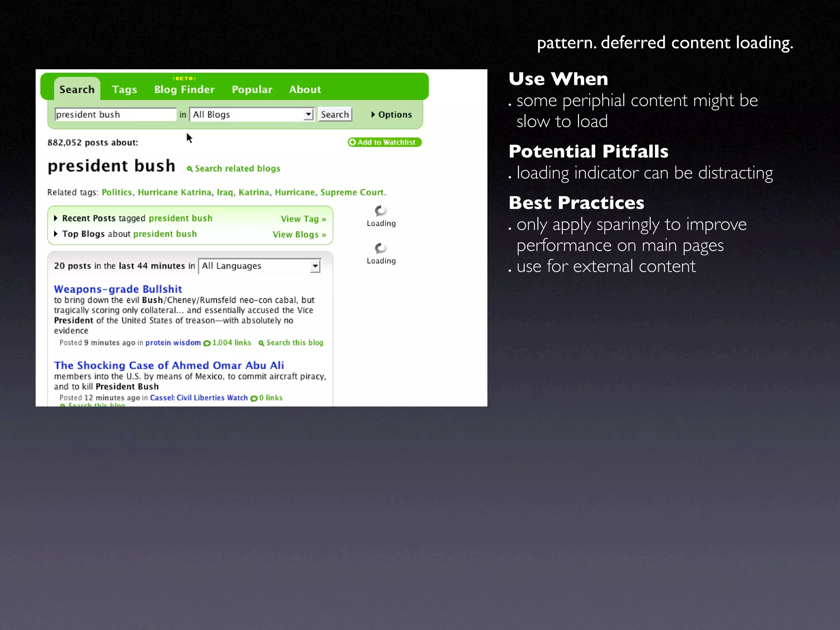This screenshot has width=840, height=630.
Task: Click the 'president bush' search input field
Action: pos(116,114)
